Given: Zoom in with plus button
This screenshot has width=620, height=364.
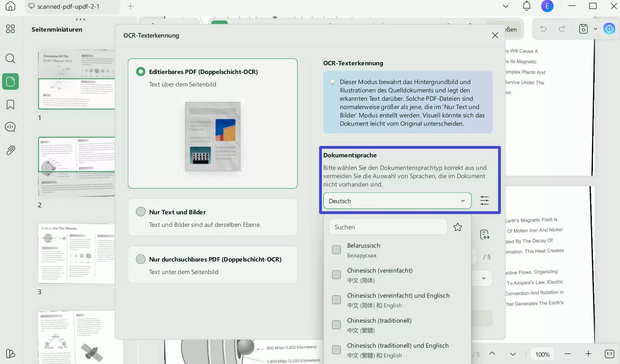Looking at the screenshot, I should [x=588, y=354].
